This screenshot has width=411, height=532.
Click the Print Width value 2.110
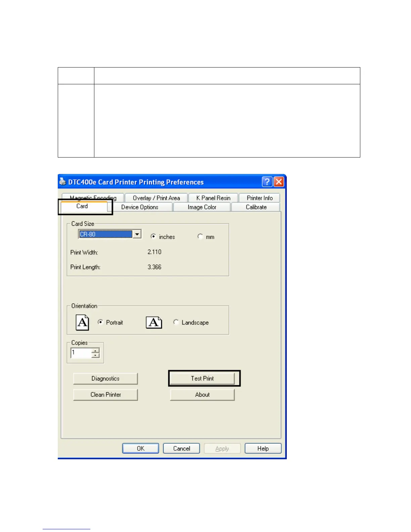click(x=154, y=252)
